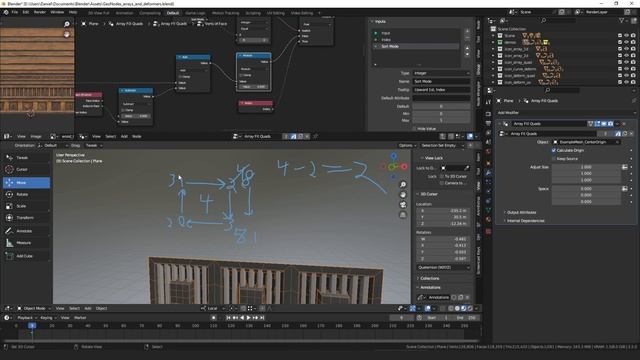The image size is (640, 360).
Task: Switch perspective/orthographic grid icon in the viewport
Action: pyautogui.click(x=403, y=215)
